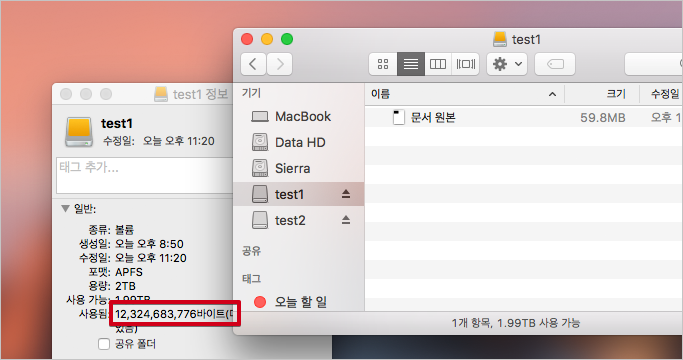The image size is (683, 360).
Task: Click the test1 title folder icon in Finder
Action: (500, 39)
